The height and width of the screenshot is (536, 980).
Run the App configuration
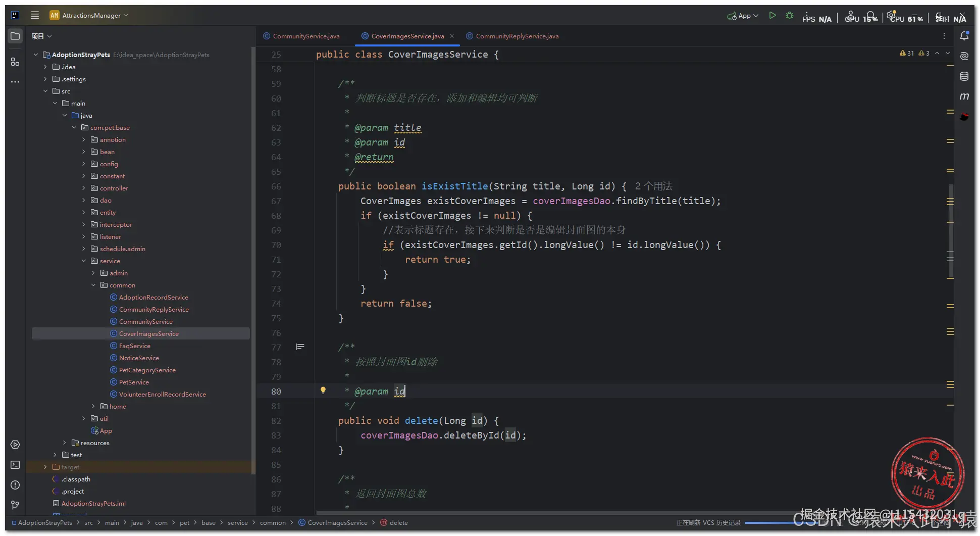click(x=772, y=16)
